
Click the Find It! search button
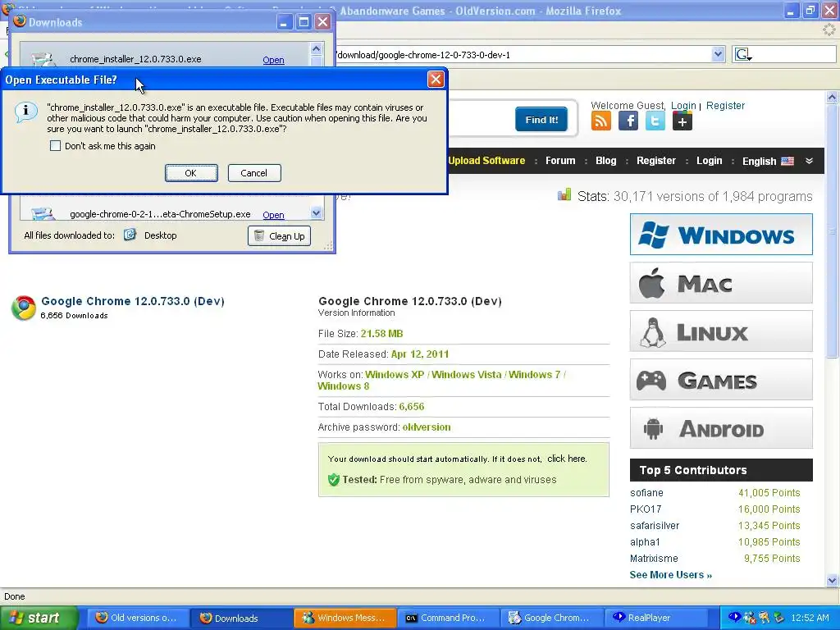pyautogui.click(x=541, y=120)
